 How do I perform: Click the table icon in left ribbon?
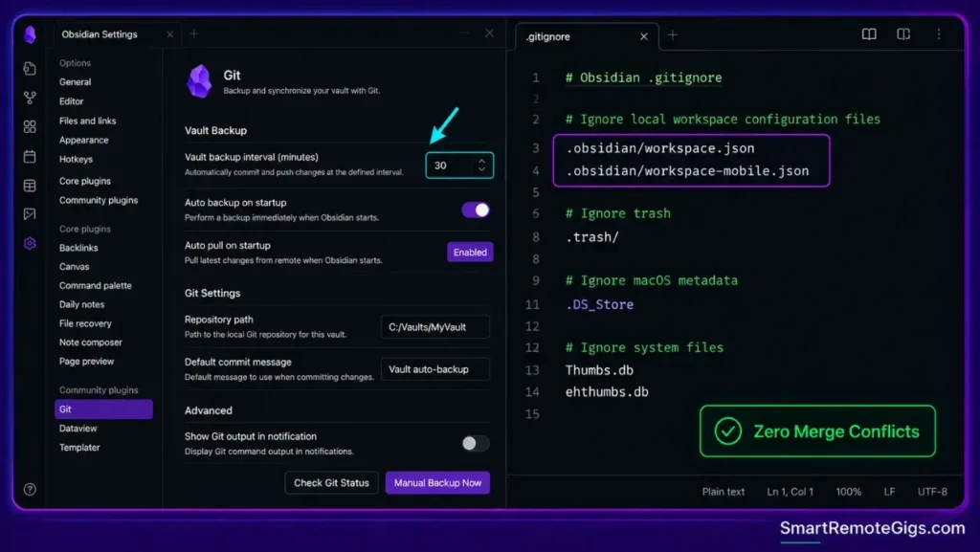point(30,186)
